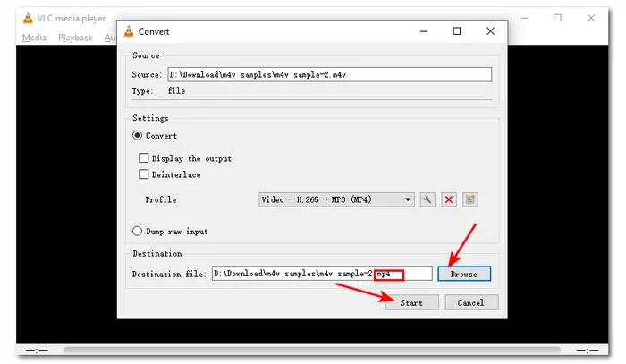Enable the Display the output checkbox
This screenshot has width=626, height=364.
pos(144,158)
